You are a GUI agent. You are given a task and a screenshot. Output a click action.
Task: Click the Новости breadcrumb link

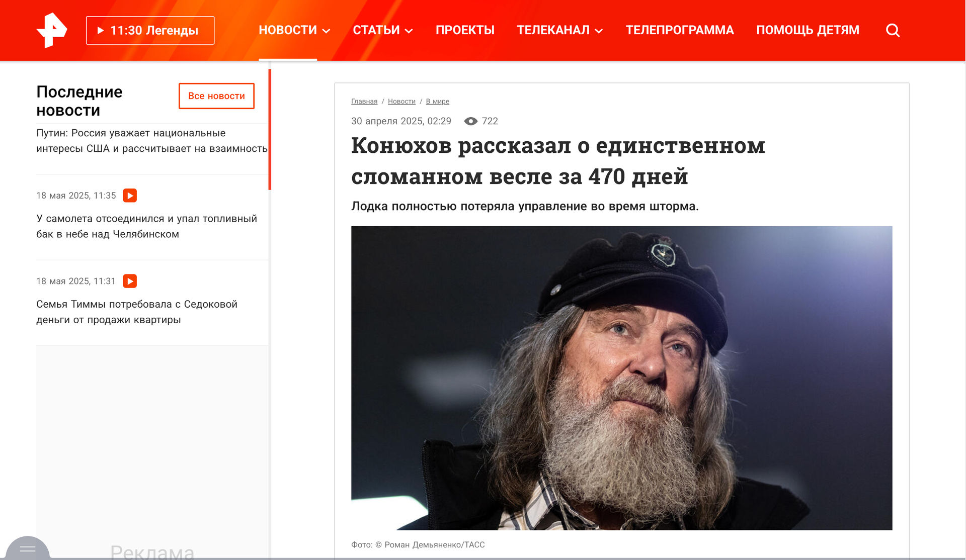pyautogui.click(x=401, y=102)
